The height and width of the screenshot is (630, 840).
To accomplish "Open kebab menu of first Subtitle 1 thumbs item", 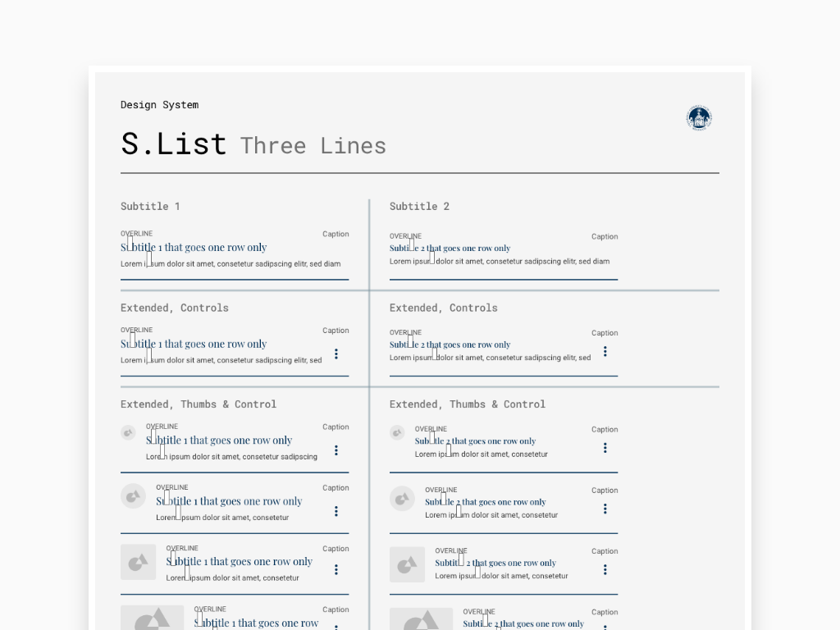I will click(336, 450).
